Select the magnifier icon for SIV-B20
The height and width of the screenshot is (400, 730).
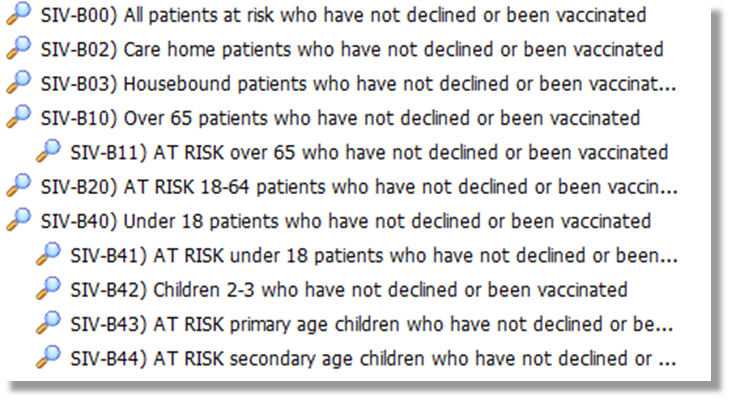19,185
